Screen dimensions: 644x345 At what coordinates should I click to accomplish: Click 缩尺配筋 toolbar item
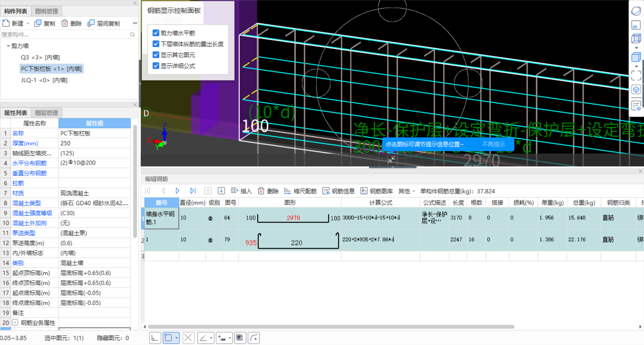coord(300,191)
